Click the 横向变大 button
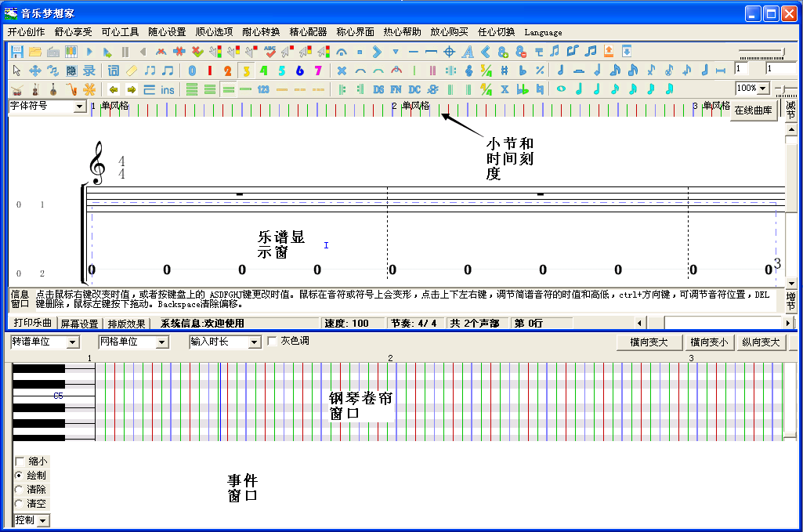This screenshot has height=532, width=803. click(x=649, y=342)
